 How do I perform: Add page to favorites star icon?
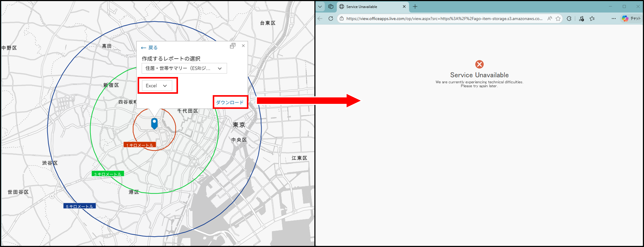pos(558,18)
